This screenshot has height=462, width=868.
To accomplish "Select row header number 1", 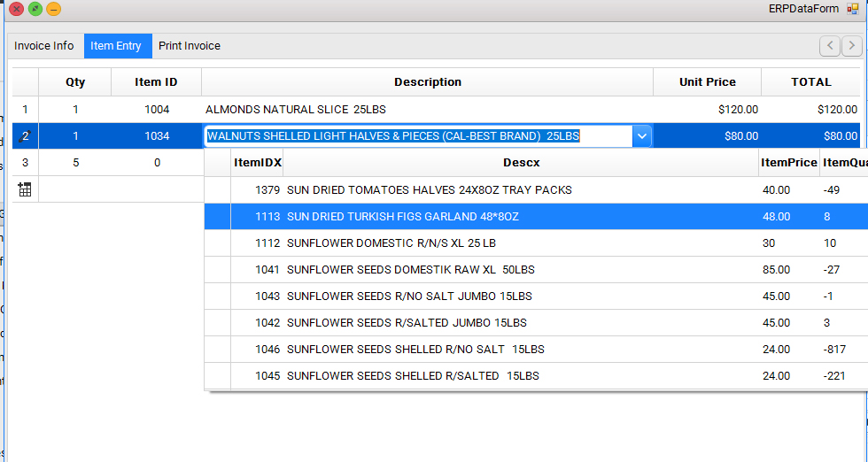I will (x=25, y=110).
